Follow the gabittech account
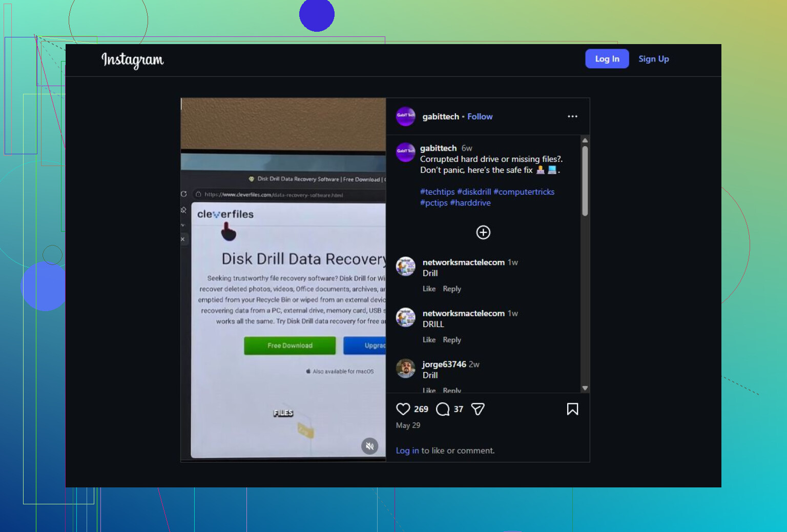 click(x=480, y=116)
